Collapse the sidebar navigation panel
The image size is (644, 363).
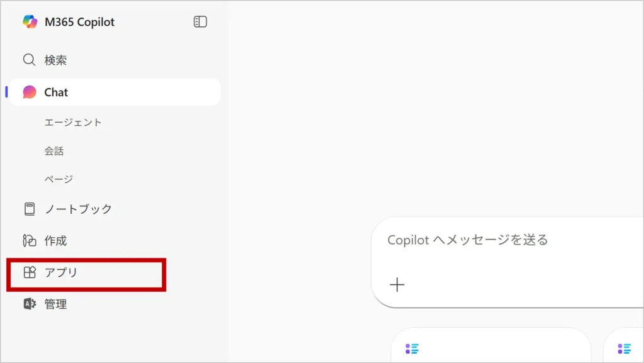(200, 22)
